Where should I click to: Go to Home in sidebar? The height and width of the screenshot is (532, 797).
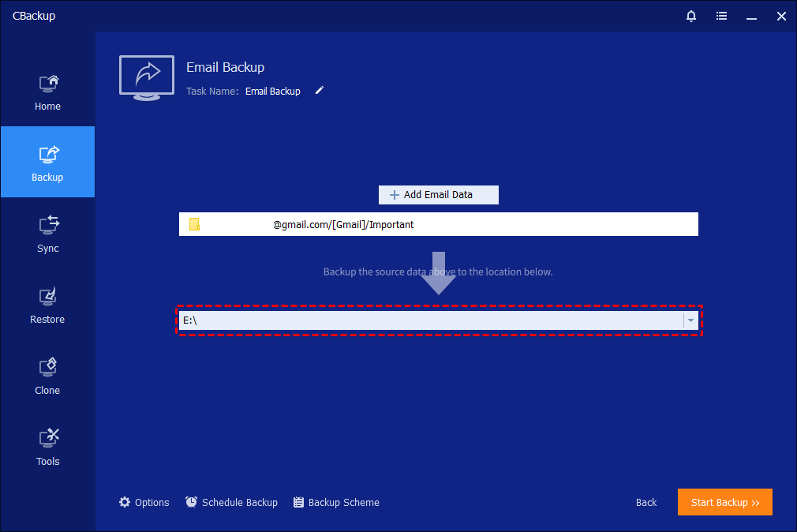click(47, 91)
